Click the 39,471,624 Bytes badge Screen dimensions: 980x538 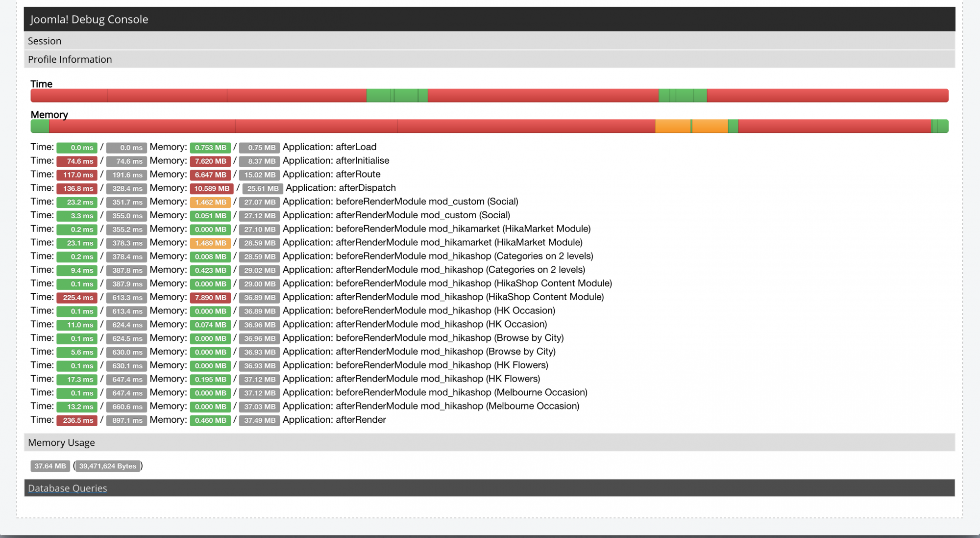[108, 466]
